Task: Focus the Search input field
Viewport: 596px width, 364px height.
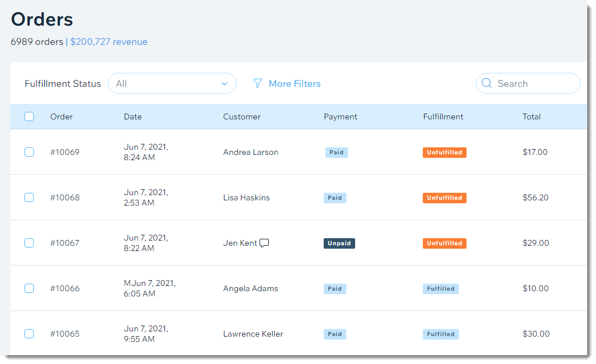Action: pos(528,83)
